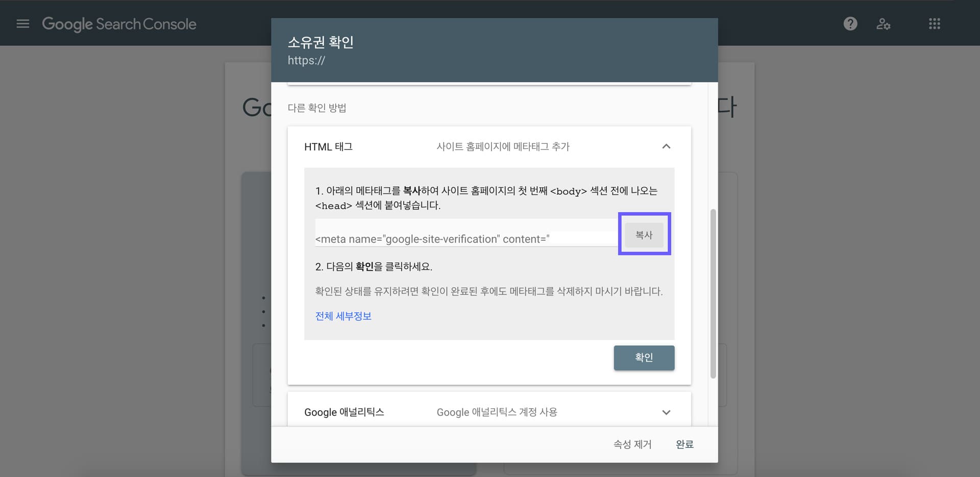This screenshot has width=980, height=477.
Task: Click the 확인 verification button
Action: 644,358
